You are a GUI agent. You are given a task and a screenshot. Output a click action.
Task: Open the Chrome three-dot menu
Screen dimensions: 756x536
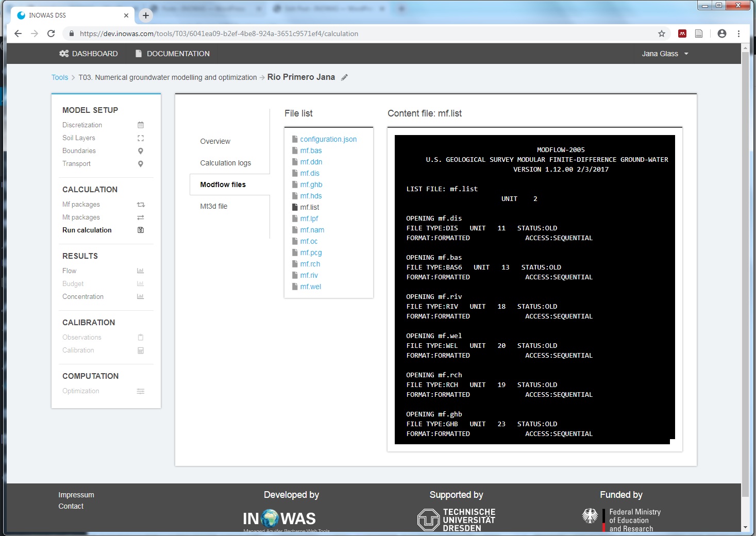738,33
